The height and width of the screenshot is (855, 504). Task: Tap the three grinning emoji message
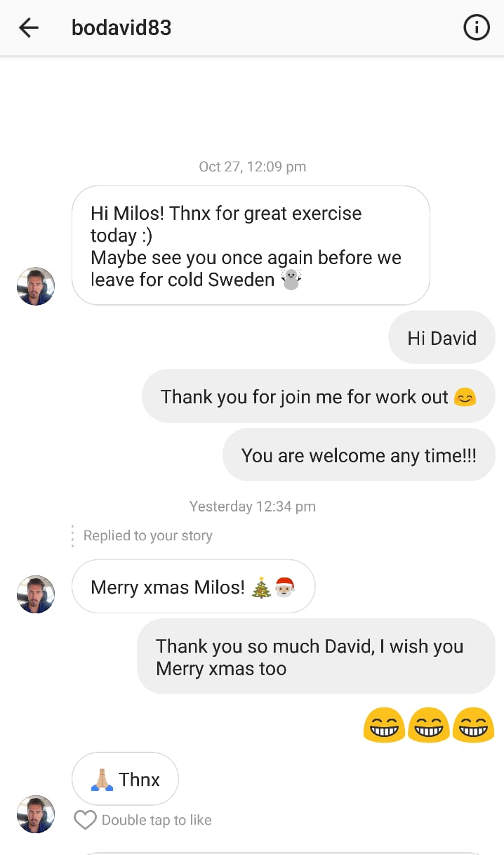tap(429, 724)
